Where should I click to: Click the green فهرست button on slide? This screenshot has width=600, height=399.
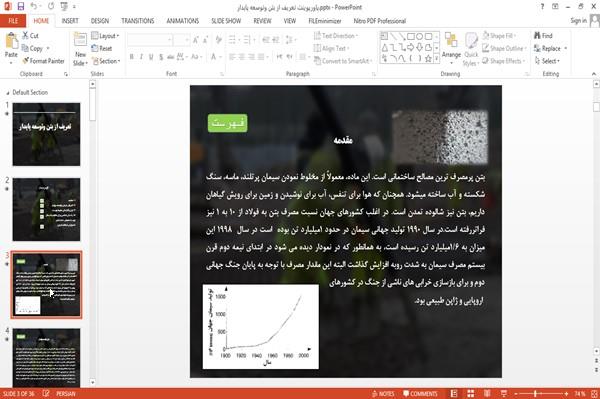(228, 123)
